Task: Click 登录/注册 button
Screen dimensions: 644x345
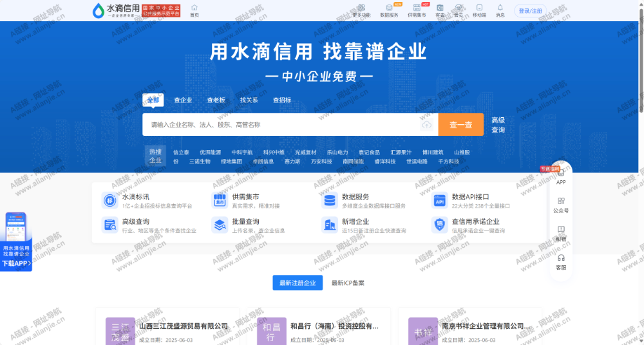Action: [530, 11]
